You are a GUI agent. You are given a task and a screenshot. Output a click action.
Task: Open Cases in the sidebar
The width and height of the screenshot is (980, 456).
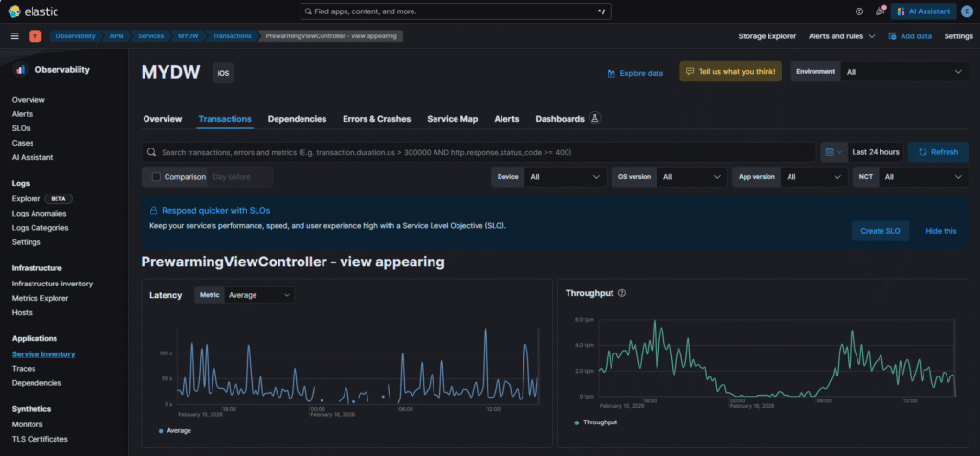[23, 143]
